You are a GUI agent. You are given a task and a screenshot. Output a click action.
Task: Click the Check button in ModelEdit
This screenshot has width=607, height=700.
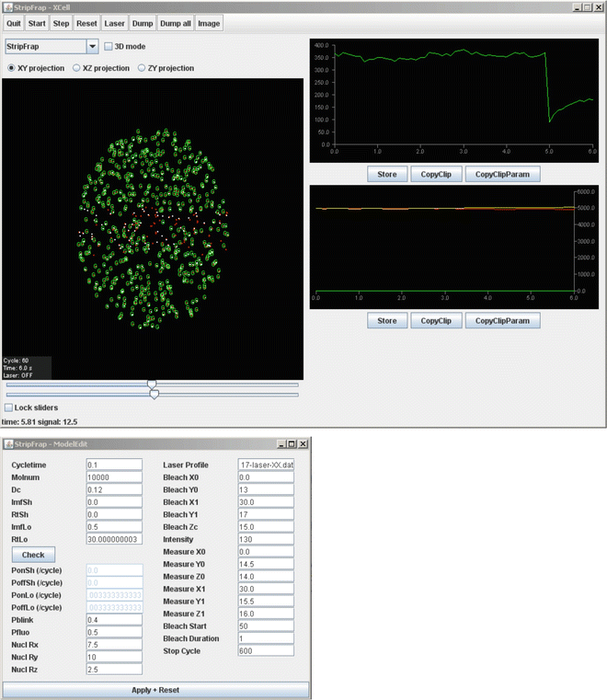(33, 555)
